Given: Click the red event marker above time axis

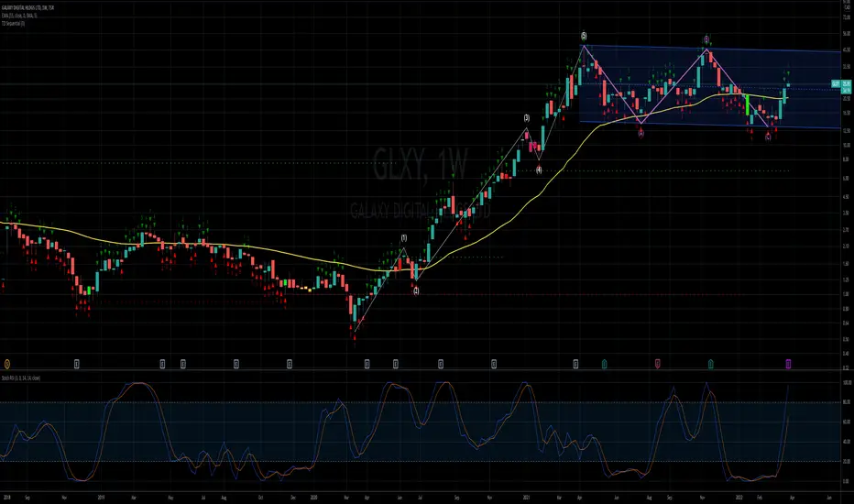Looking at the screenshot, I should (x=657, y=364).
